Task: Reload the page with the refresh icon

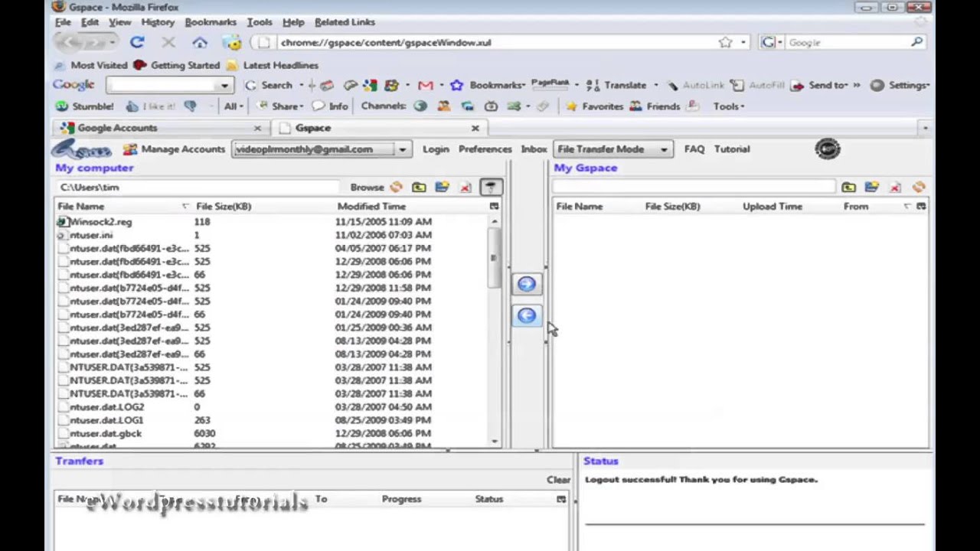Action: point(137,43)
